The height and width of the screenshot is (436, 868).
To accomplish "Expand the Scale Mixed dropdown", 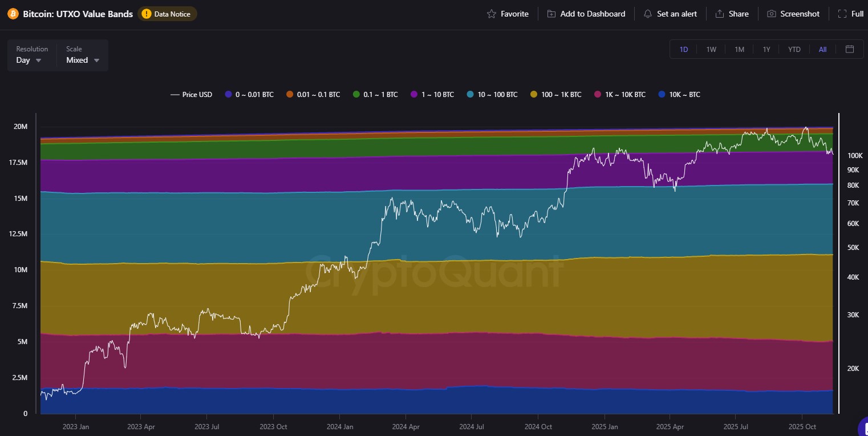I will click(83, 60).
